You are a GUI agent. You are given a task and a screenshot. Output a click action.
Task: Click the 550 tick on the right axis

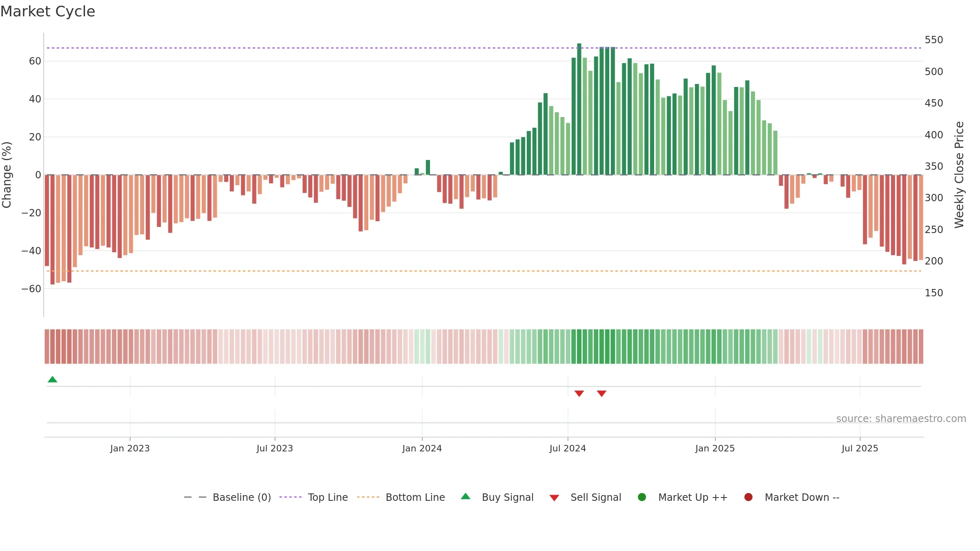934,40
